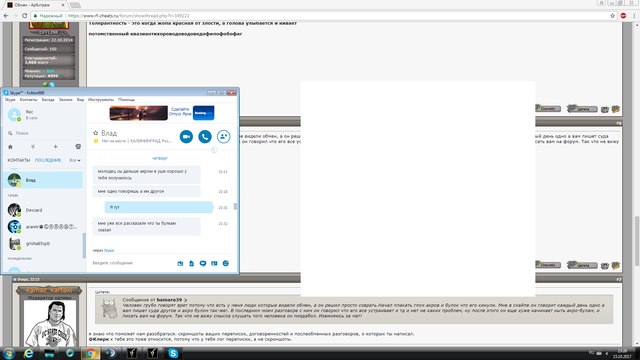The image size is (640, 360).
Task: Start a video call with Влад in Skype
Action: (x=186, y=136)
